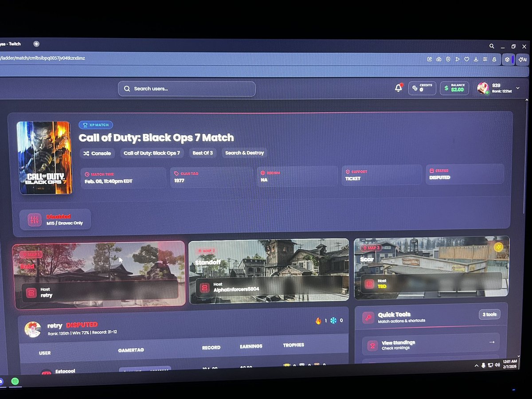Click the host server icon next to retry
The height and width of the screenshot is (399, 532).
[31, 293]
